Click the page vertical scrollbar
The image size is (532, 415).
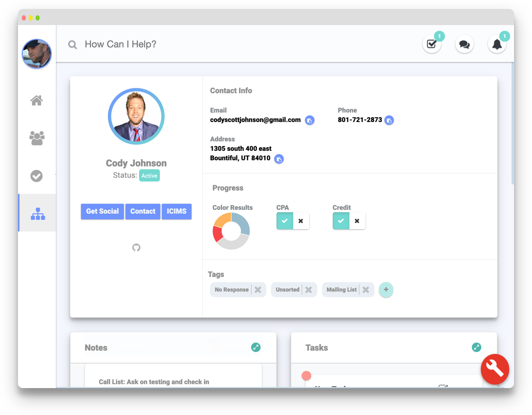click(x=512, y=124)
